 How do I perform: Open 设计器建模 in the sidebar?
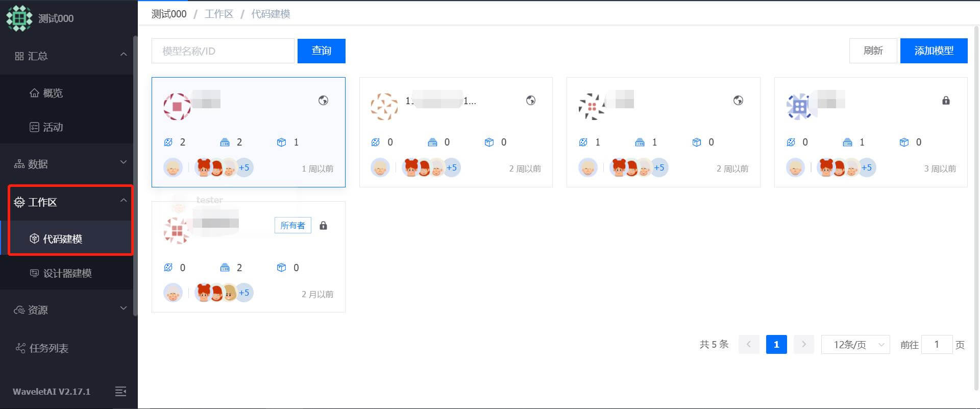66,273
